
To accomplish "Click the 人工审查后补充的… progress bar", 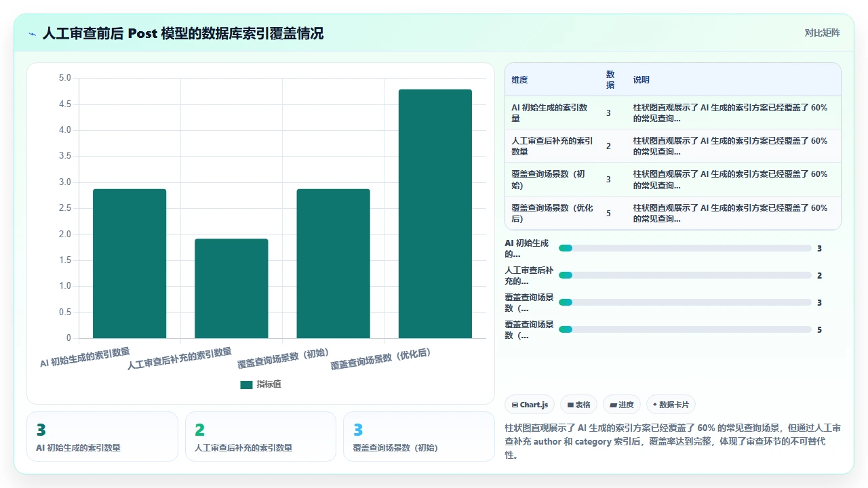I will 685,275.
